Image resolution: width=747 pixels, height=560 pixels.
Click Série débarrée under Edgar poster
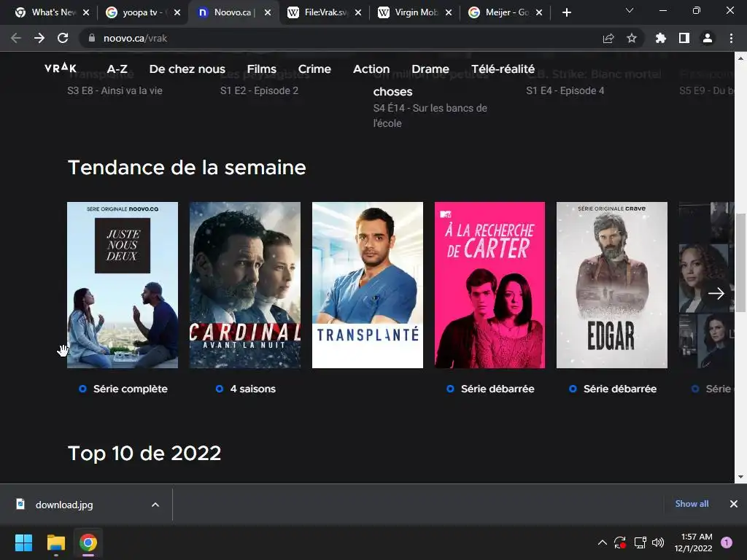click(x=620, y=389)
